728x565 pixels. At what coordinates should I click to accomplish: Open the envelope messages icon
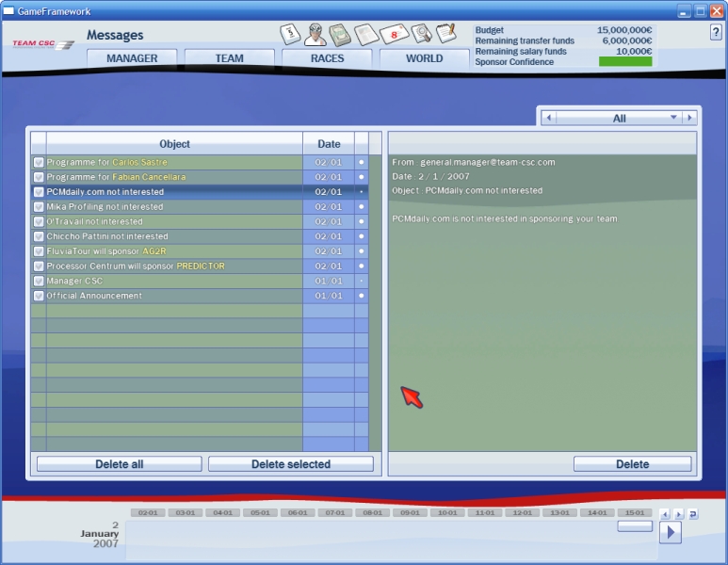pos(395,35)
